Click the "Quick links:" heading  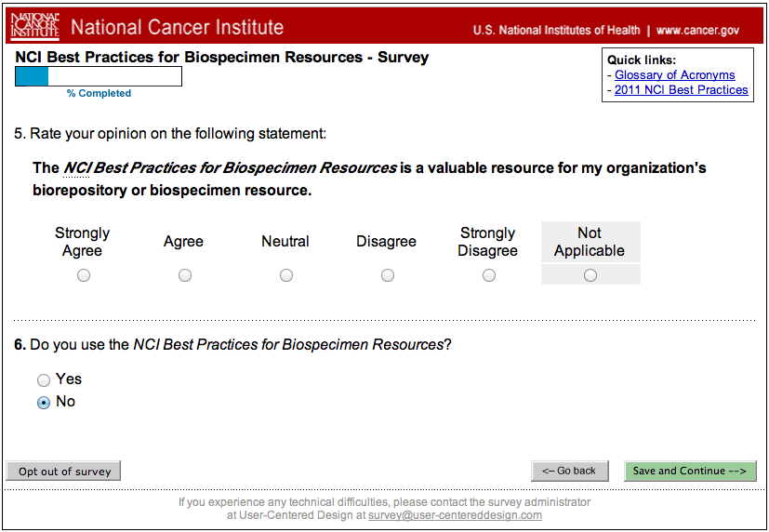click(642, 60)
